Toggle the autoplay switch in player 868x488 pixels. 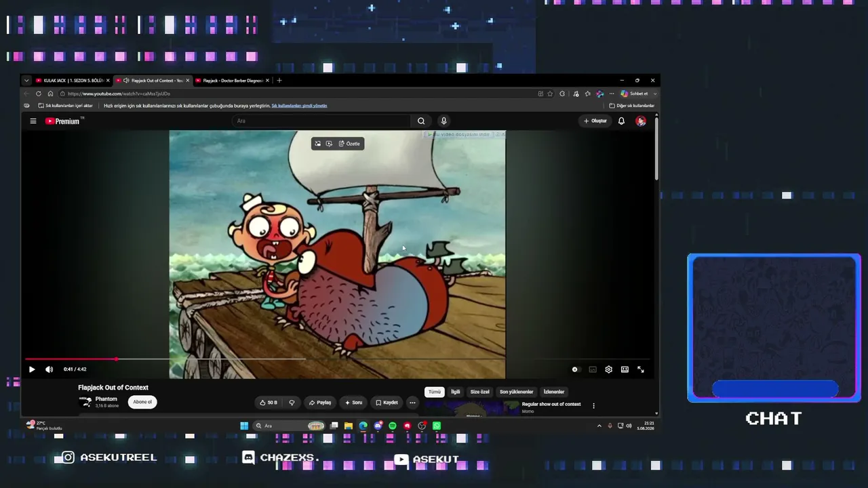coord(576,369)
